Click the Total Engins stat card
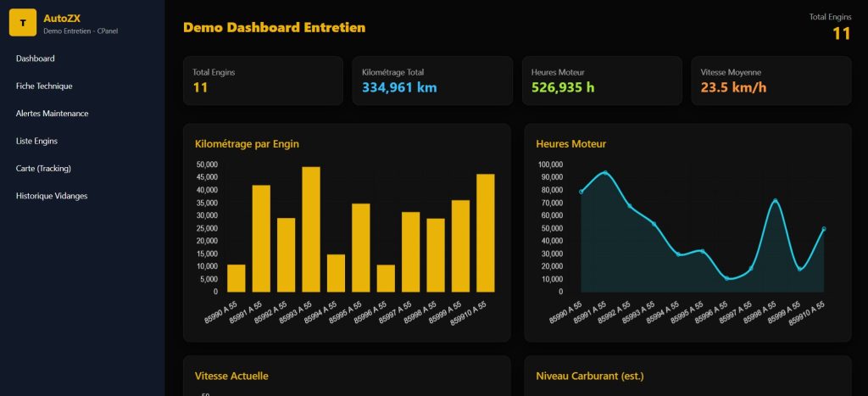 (263, 81)
